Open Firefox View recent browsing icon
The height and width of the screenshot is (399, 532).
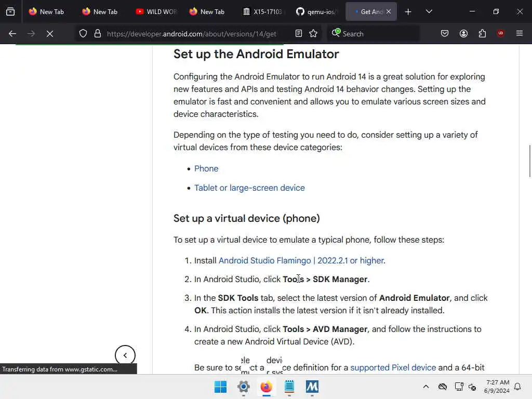pos(10,12)
